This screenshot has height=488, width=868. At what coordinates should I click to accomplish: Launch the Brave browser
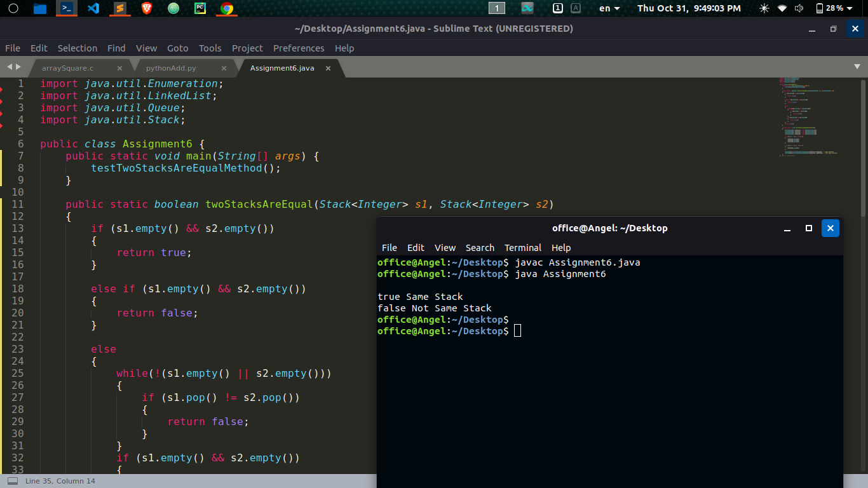click(x=147, y=8)
